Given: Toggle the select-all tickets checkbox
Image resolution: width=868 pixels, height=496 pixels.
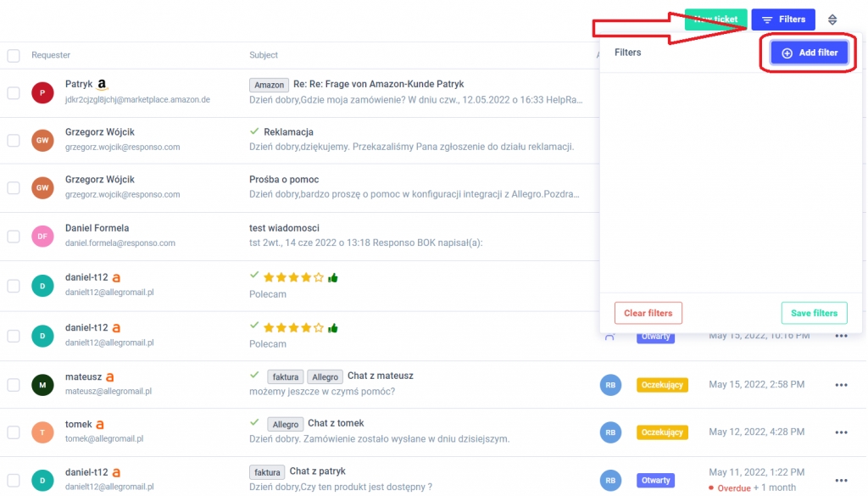Looking at the screenshot, I should [14, 56].
